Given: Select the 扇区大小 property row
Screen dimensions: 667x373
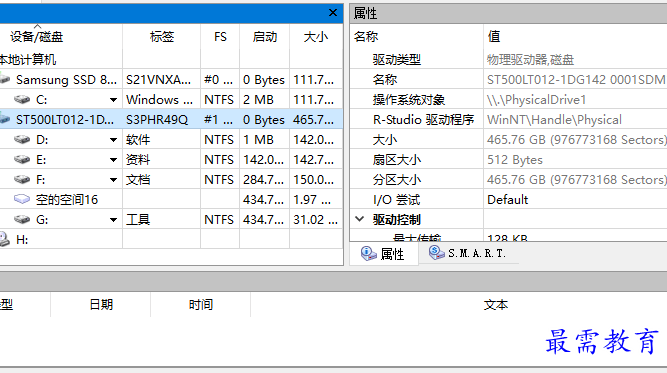Looking at the screenshot, I should point(508,159).
